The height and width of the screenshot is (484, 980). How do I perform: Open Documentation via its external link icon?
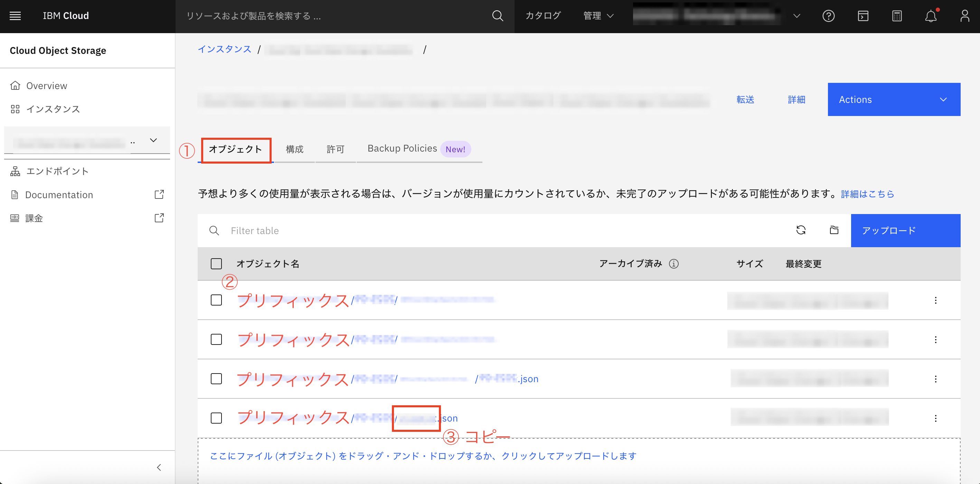point(159,194)
